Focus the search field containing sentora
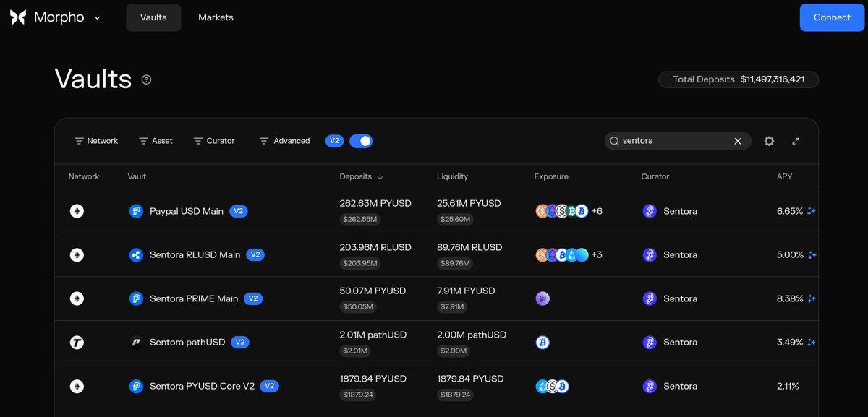 tap(677, 141)
